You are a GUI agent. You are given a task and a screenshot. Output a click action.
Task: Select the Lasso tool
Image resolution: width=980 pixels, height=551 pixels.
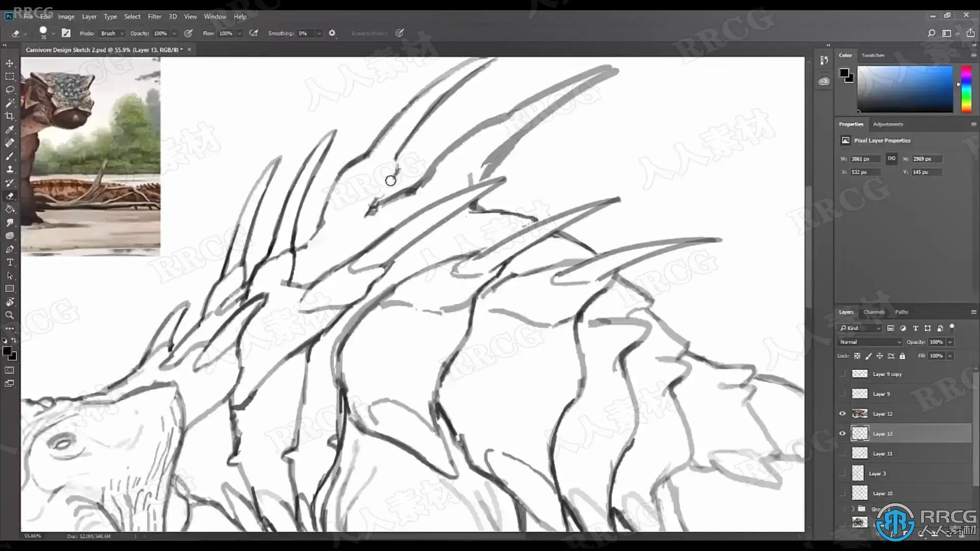pyautogui.click(x=9, y=90)
